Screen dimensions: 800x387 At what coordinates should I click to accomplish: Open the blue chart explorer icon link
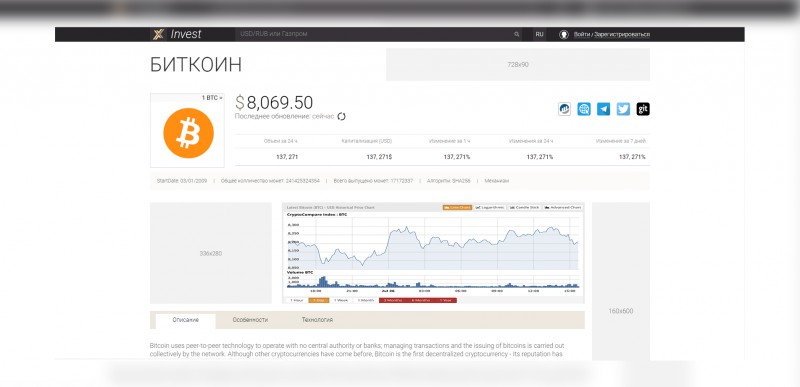click(564, 109)
